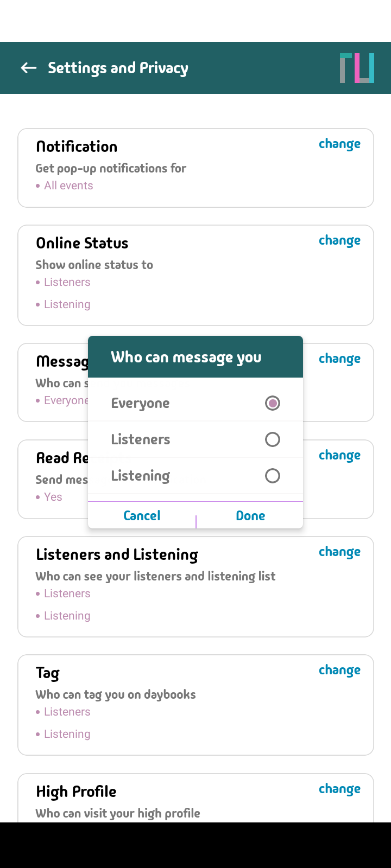Change the Listeners and Listening visibility
This screenshot has height=868, width=391.
point(339,552)
